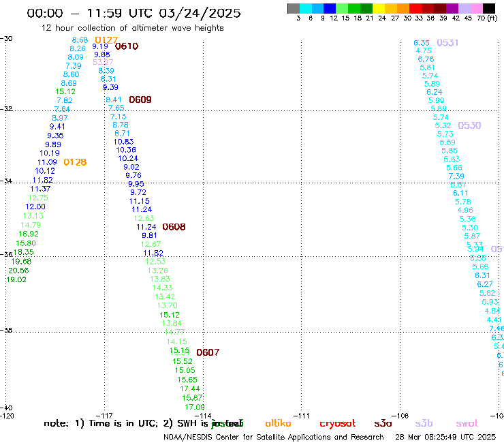
Task: Click the black 70 ft legend swatch
Action: click(x=489, y=8)
